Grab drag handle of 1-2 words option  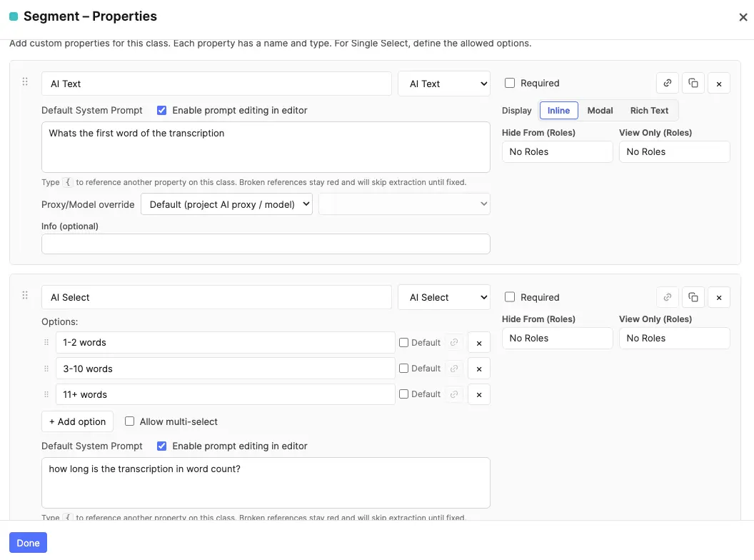click(x=46, y=343)
